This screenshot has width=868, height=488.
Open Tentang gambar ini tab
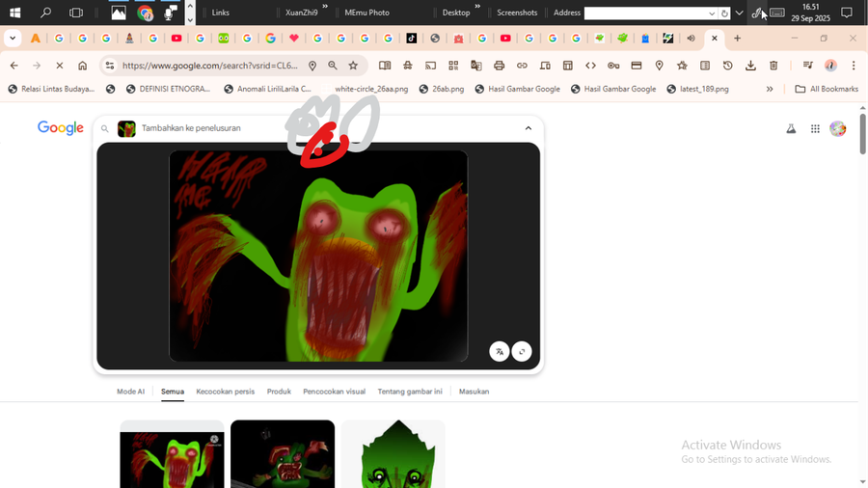[410, 392]
